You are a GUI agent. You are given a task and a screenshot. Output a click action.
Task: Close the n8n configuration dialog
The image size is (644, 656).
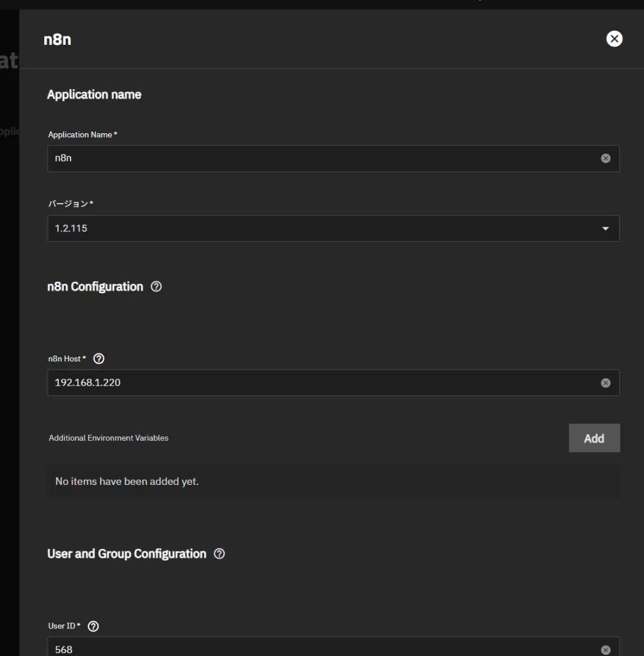coord(613,38)
